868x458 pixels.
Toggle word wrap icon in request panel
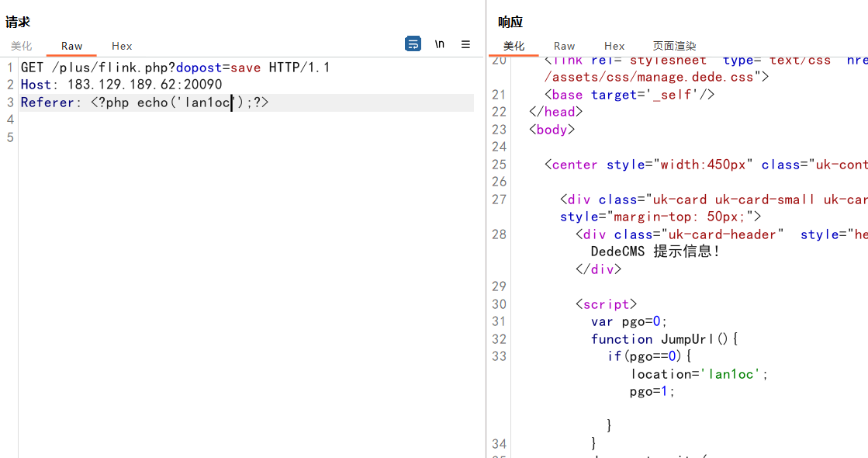pos(413,44)
